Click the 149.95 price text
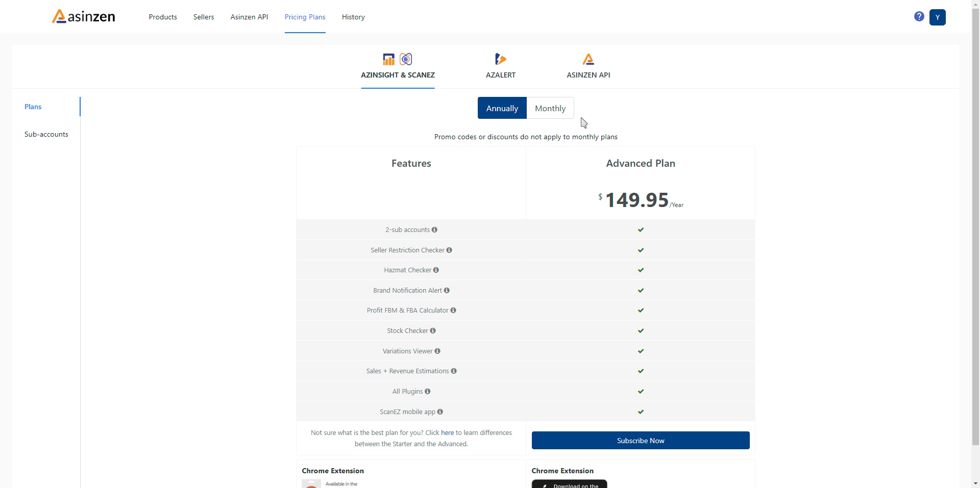980x488 pixels. coord(637,200)
